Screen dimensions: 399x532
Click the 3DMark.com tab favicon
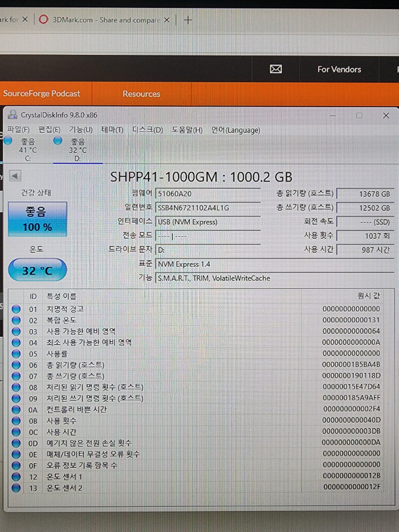click(44, 19)
